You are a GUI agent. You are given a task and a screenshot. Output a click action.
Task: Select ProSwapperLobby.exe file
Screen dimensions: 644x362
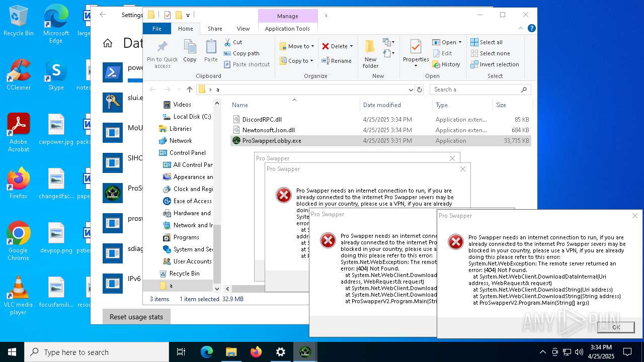(381, 141)
